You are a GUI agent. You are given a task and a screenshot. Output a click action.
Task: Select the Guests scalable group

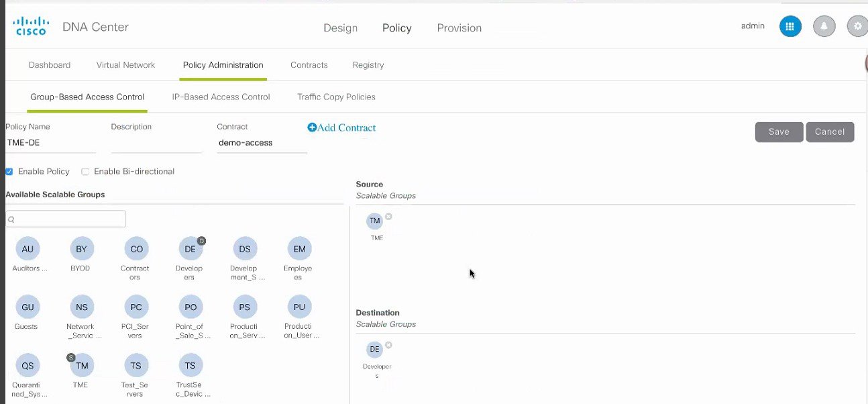tap(28, 307)
